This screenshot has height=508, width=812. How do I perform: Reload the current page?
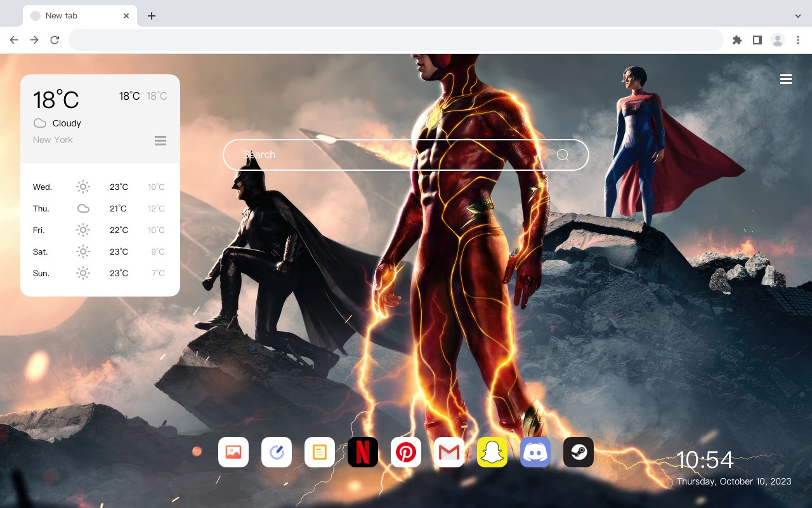[x=55, y=40]
